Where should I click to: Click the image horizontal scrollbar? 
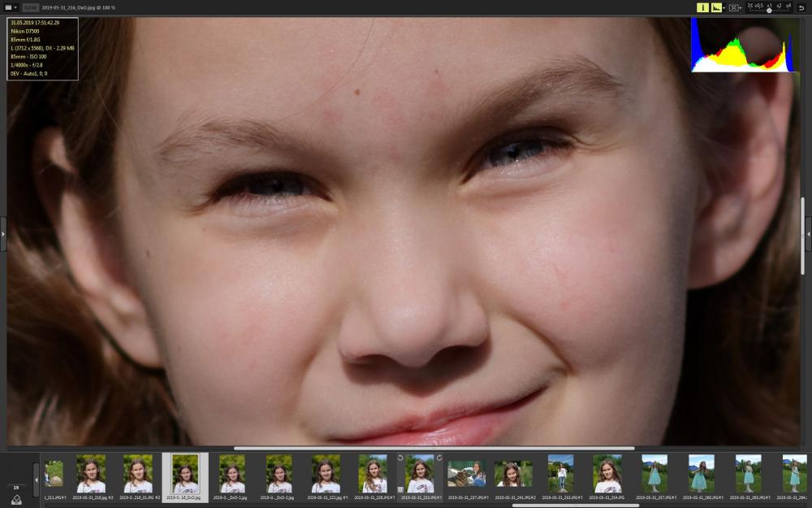(434, 449)
